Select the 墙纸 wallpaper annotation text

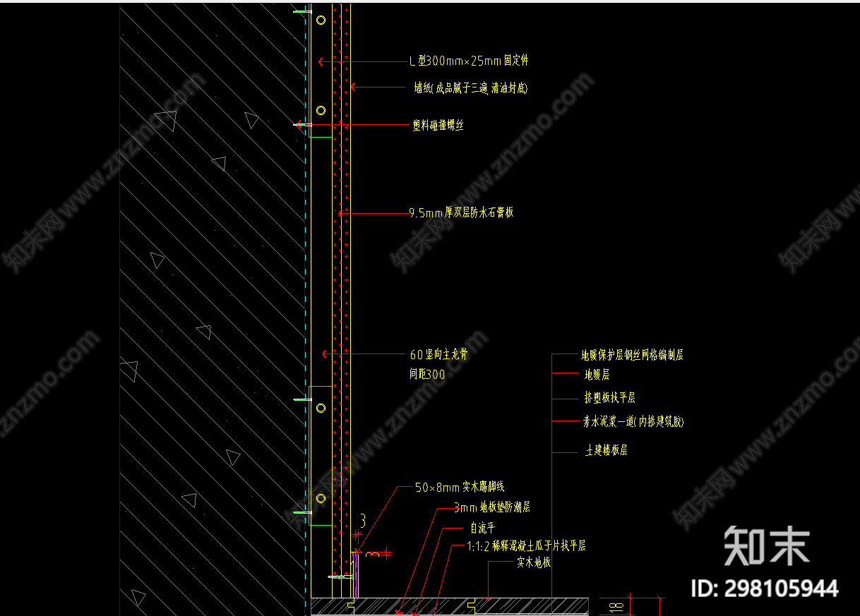click(471, 88)
